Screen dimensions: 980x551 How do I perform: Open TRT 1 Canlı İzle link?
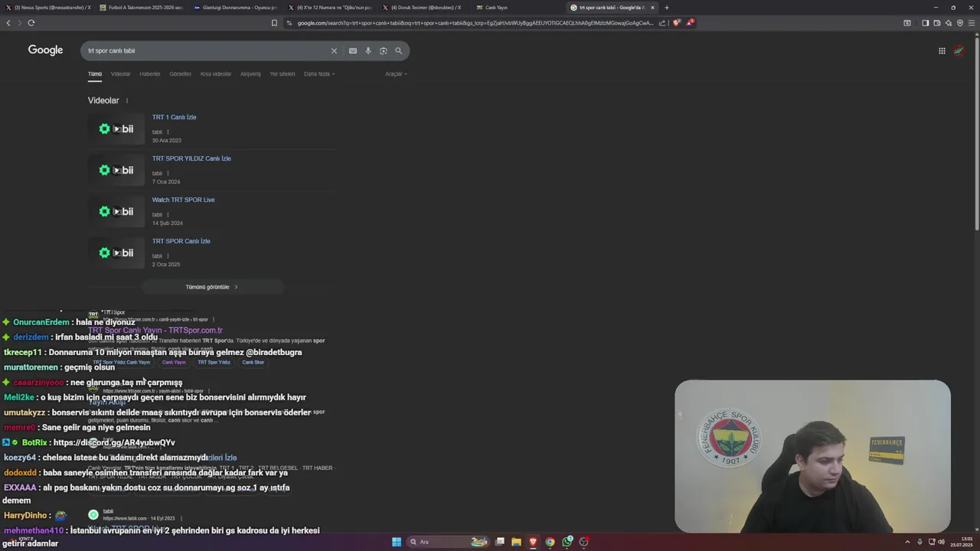[x=174, y=117]
